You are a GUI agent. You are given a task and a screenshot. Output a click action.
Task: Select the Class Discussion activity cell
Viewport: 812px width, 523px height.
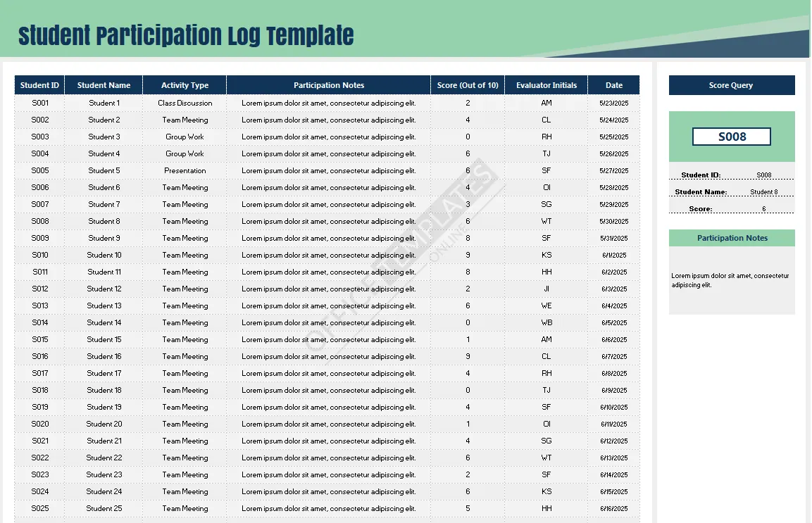(185, 103)
